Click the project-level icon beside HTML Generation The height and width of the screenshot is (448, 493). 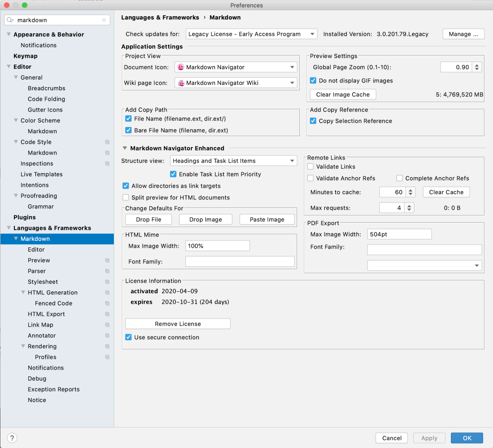(107, 293)
